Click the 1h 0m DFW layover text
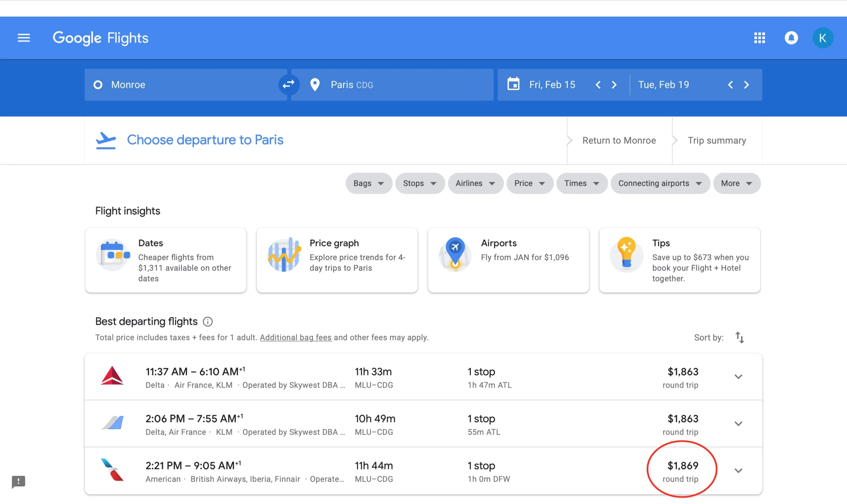The height and width of the screenshot is (504, 847). click(489, 479)
